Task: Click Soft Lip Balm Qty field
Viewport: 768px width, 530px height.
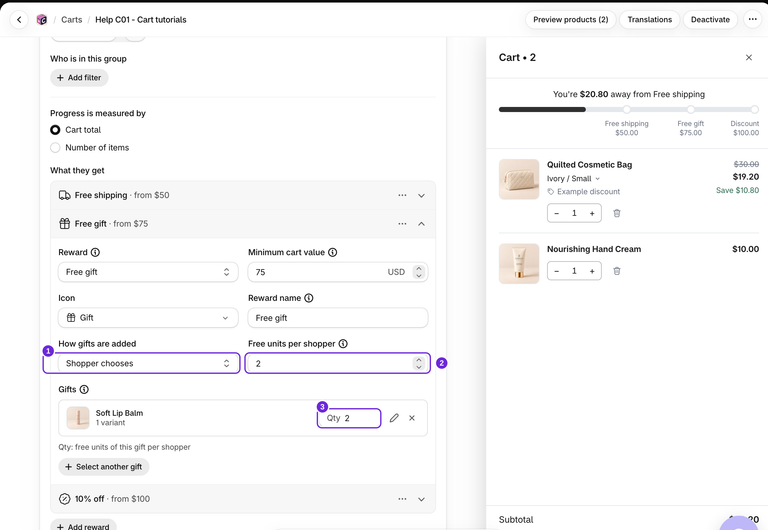Action: click(x=349, y=418)
